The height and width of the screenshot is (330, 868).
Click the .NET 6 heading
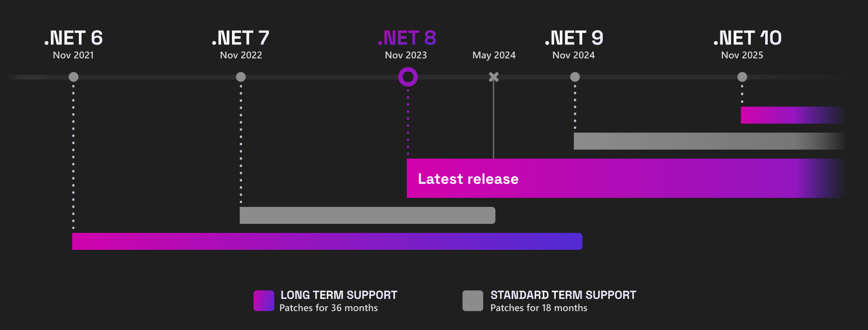tap(73, 38)
